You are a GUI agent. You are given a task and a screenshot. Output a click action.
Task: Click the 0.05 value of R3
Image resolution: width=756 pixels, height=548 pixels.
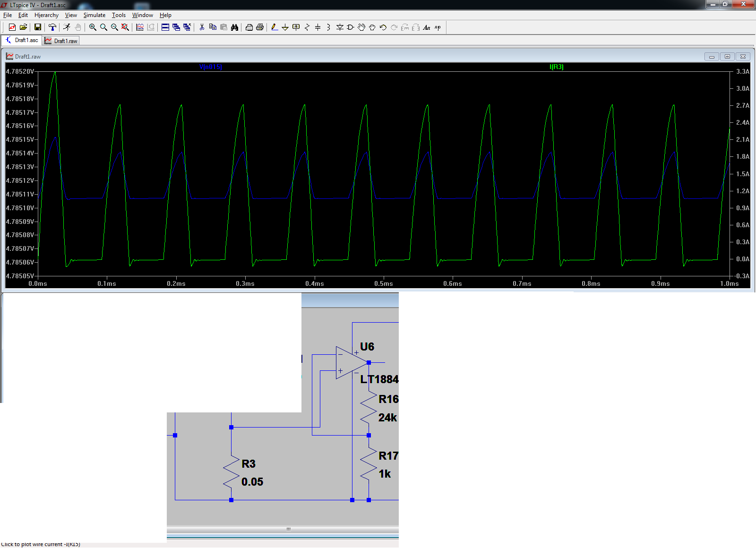click(252, 482)
